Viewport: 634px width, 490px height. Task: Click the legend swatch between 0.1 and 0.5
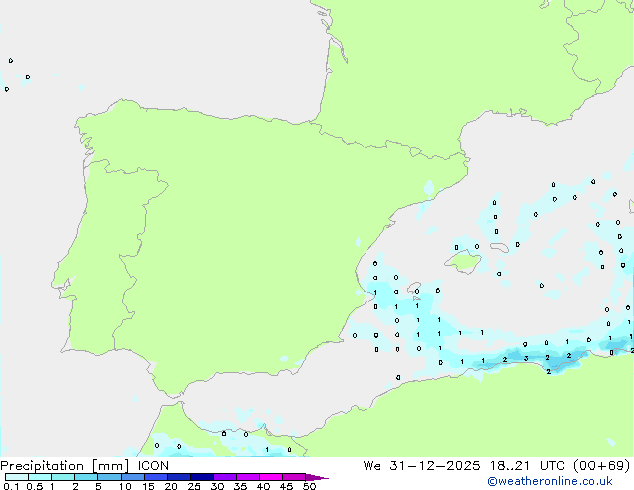(x=17, y=477)
